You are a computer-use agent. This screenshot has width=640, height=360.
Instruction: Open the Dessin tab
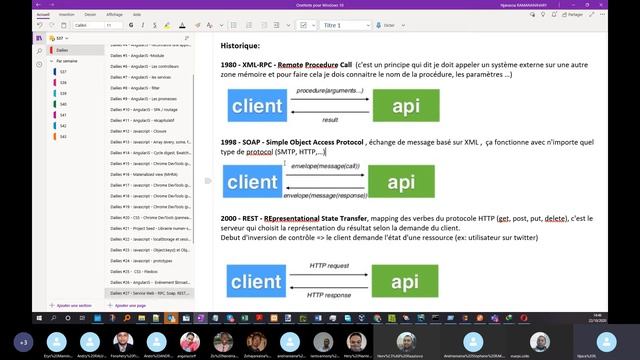click(x=90, y=15)
